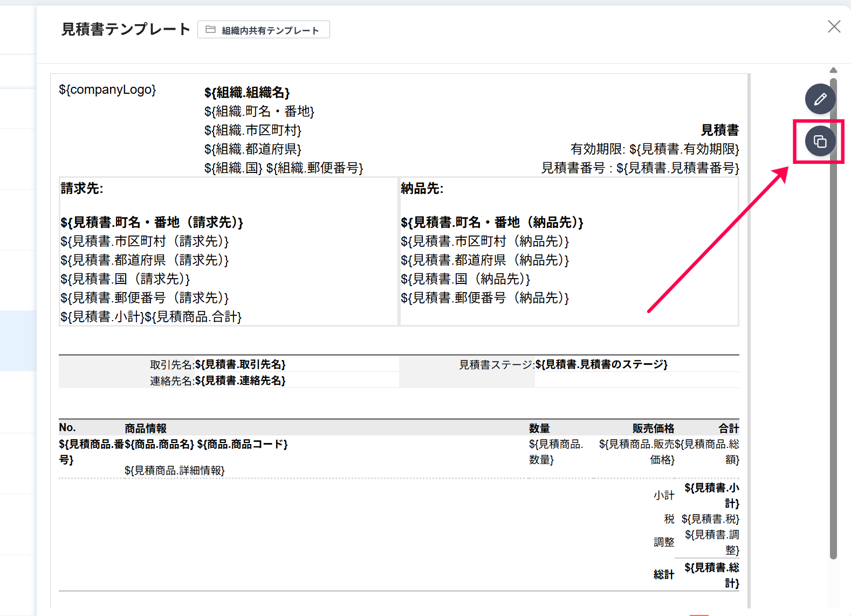Select the 連絡先名 field row
This screenshot has width=851, height=616.
pyautogui.click(x=218, y=381)
